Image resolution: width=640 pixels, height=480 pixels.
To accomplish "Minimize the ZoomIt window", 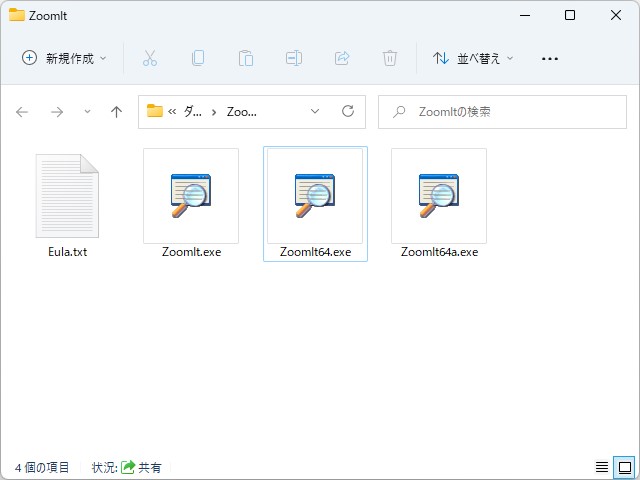I will pos(525,16).
